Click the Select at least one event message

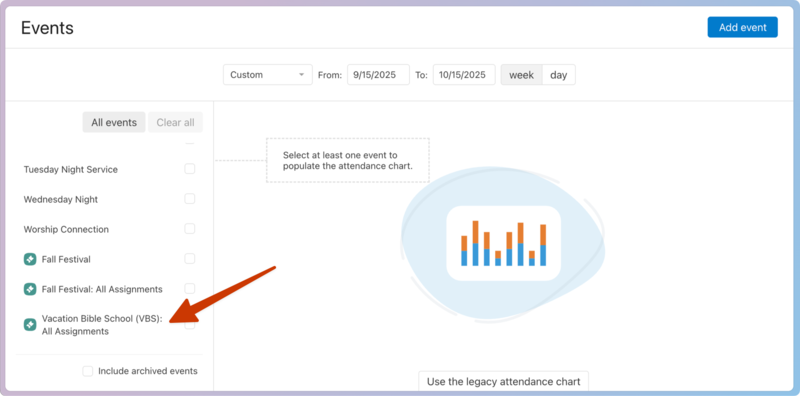[x=347, y=160]
